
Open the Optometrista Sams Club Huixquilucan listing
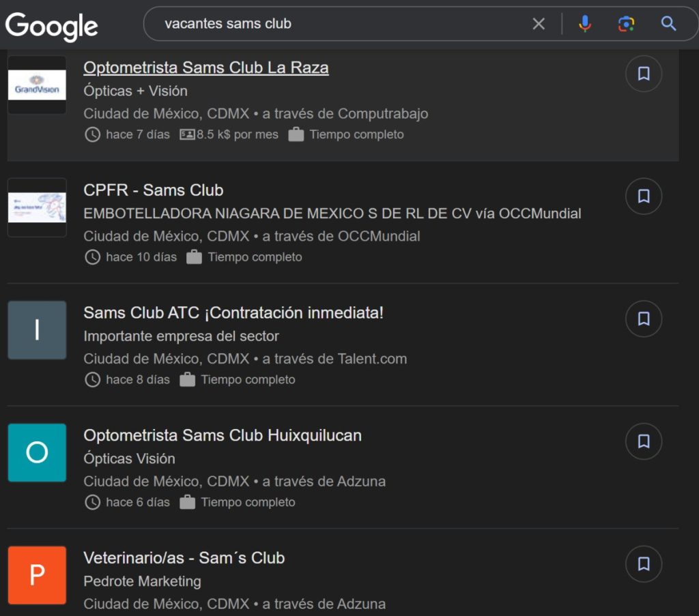[x=223, y=435]
